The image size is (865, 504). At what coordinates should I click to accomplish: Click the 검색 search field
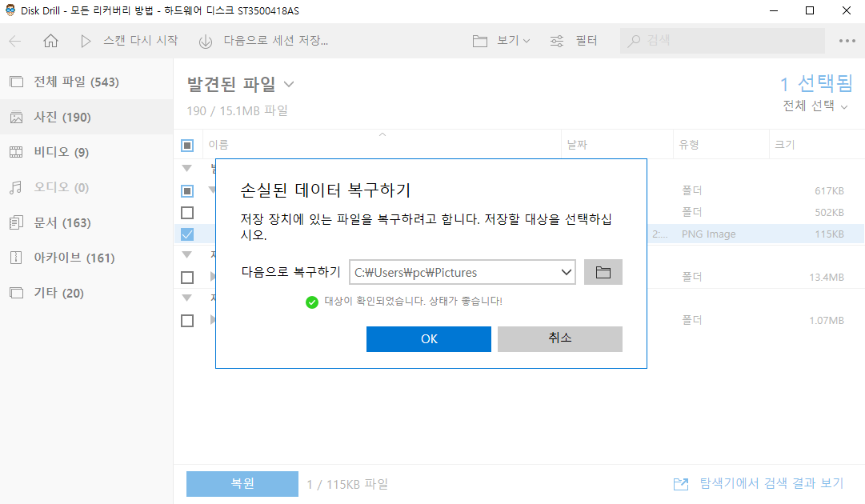(722, 41)
